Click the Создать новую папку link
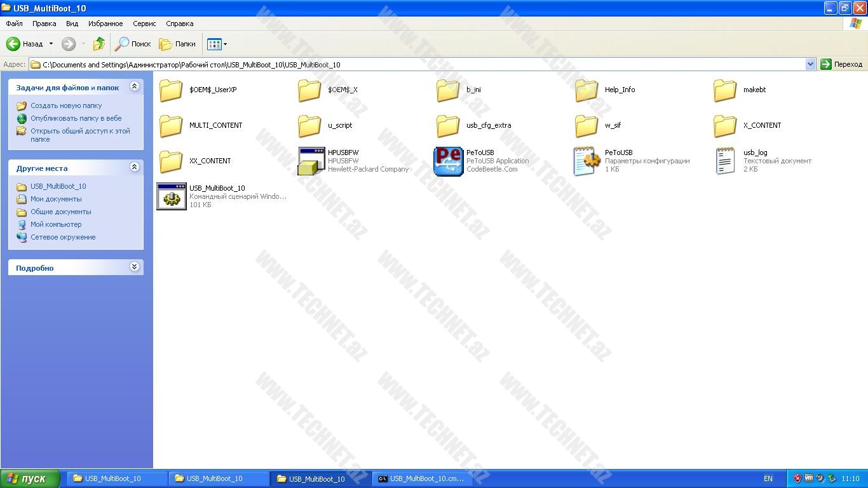This screenshot has width=868, height=488. [66, 105]
